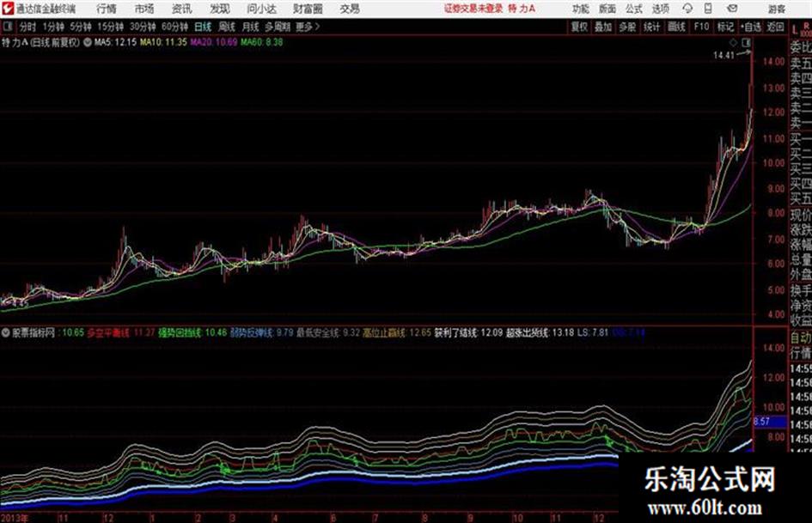
Task: Open the 资讯 menu
Action: 182,9
